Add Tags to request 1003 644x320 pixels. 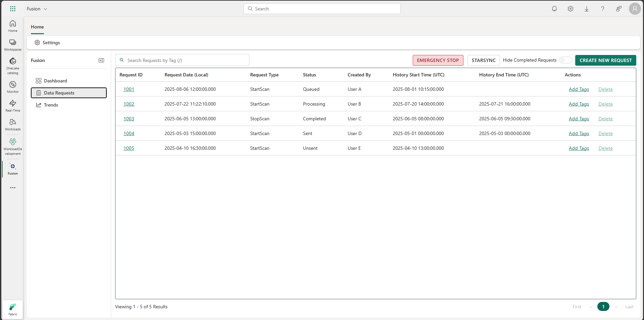tap(579, 119)
